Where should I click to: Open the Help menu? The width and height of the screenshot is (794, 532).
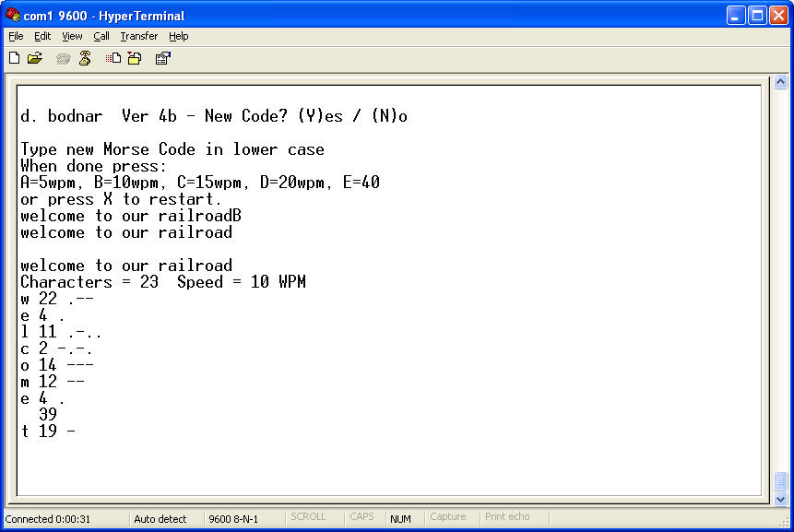[x=179, y=36]
